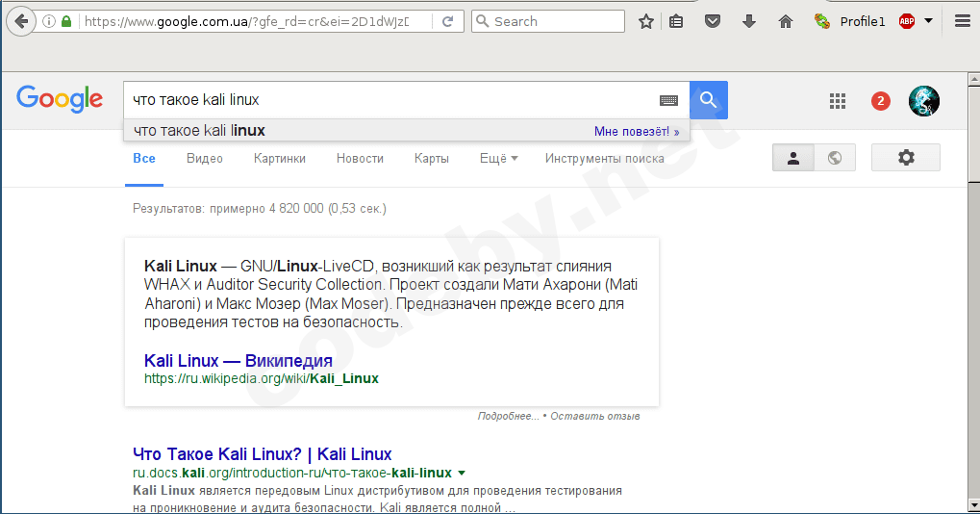Screen dimensions: 980x514
Task: Open the on-screen keyboard in search box
Action: pyautogui.click(x=668, y=100)
